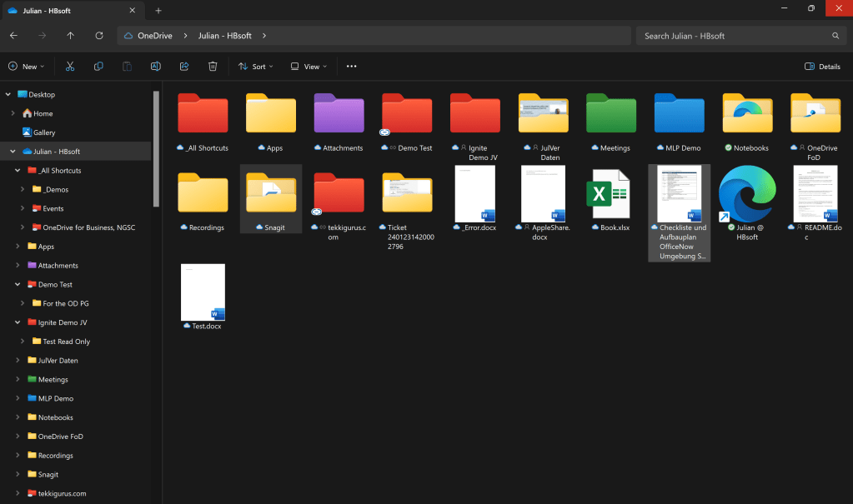Select the Rename icon on the toolbar
853x504 pixels.
pyautogui.click(x=155, y=66)
